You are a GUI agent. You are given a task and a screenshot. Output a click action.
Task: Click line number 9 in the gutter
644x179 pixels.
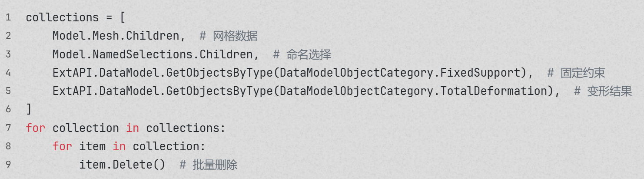click(x=8, y=165)
